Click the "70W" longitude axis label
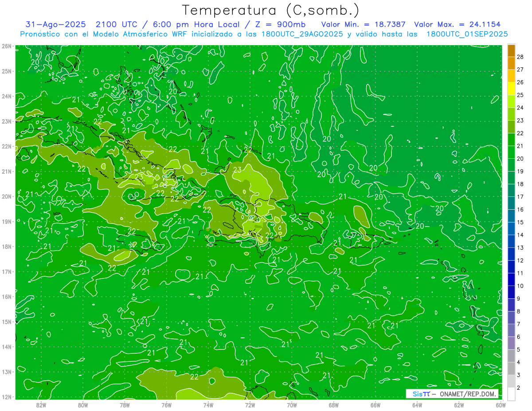Viewport: 532px width, 411px height. pos(292,404)
